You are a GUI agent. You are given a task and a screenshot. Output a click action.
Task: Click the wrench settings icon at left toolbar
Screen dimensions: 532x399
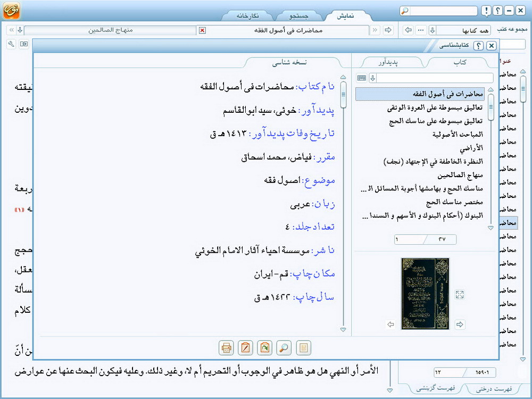point(11,44)
